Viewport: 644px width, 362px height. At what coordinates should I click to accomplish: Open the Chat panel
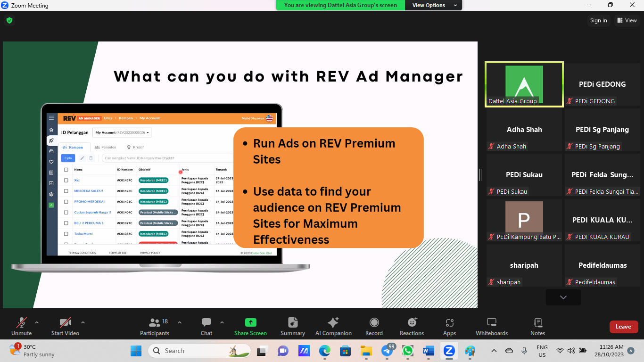coord(206,327)
